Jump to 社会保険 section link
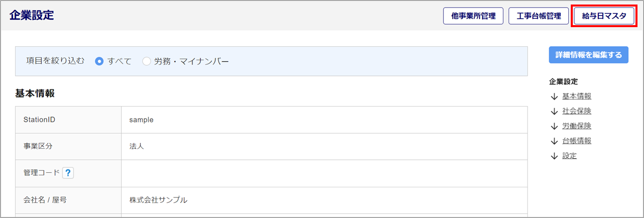The image size is (644, 218). (573, 111)
